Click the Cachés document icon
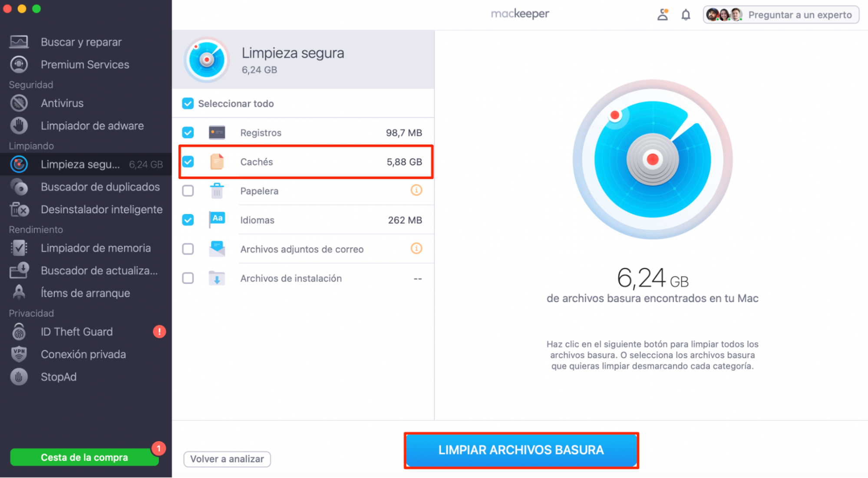This screenshot has height=478, width=868. click(217, 162)
